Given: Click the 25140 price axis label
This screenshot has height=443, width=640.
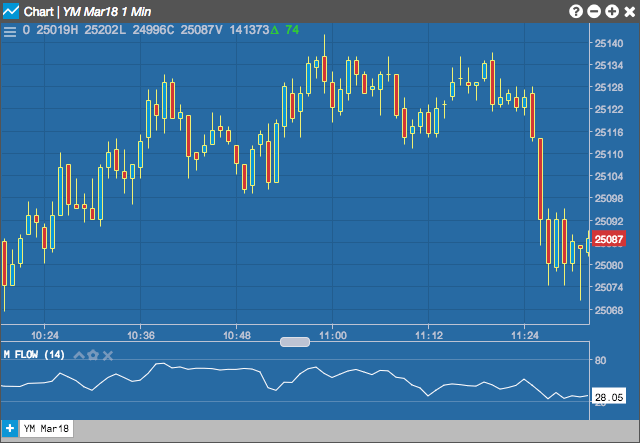Looking at the screenshot, I should (609, 43).
